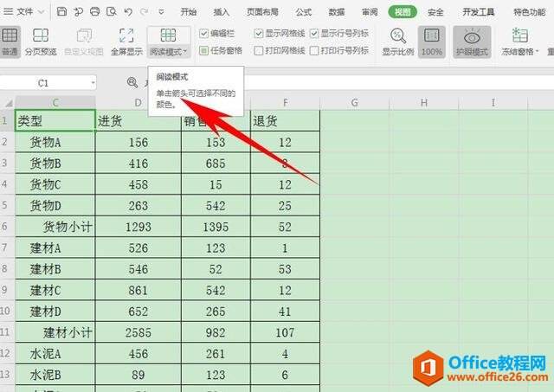The image size is (554, 392).
Task: Select cell with value 1395
Action: click(x=216, y=227)
